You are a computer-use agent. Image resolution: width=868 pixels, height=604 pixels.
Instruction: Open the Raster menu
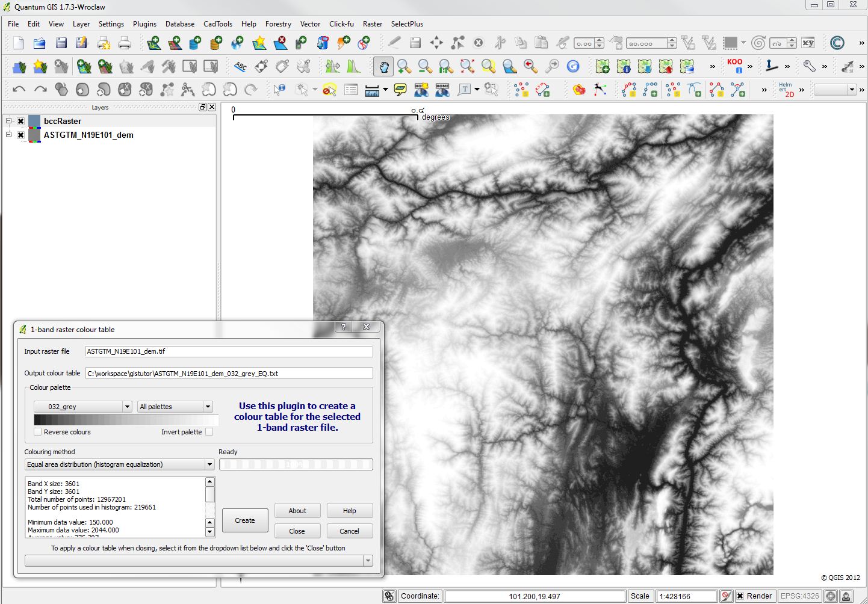[x=373, y=24]
